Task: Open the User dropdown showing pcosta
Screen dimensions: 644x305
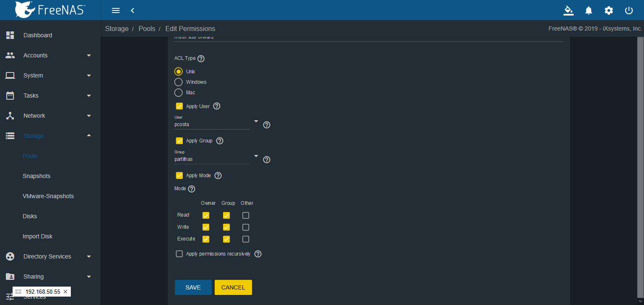Action: pyautogui.click(x=217, y=124)
